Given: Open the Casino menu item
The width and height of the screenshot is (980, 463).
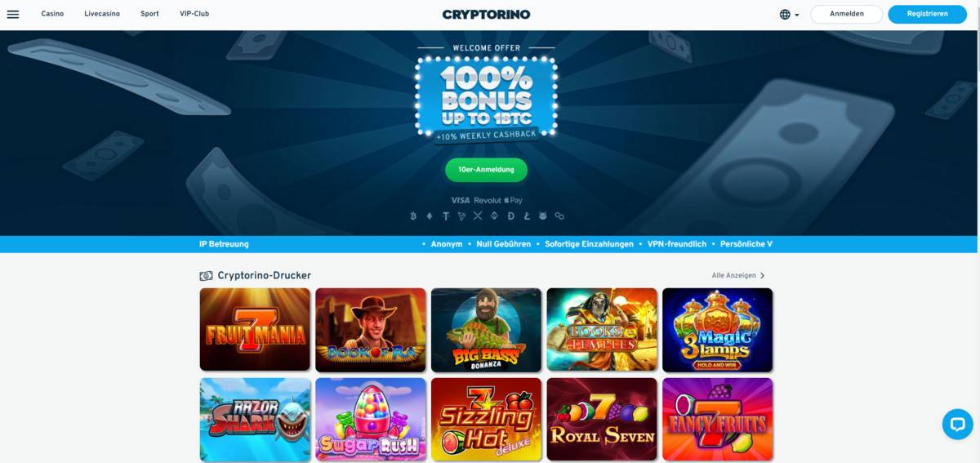Looking at the screenshot, I should click(52, 14).
